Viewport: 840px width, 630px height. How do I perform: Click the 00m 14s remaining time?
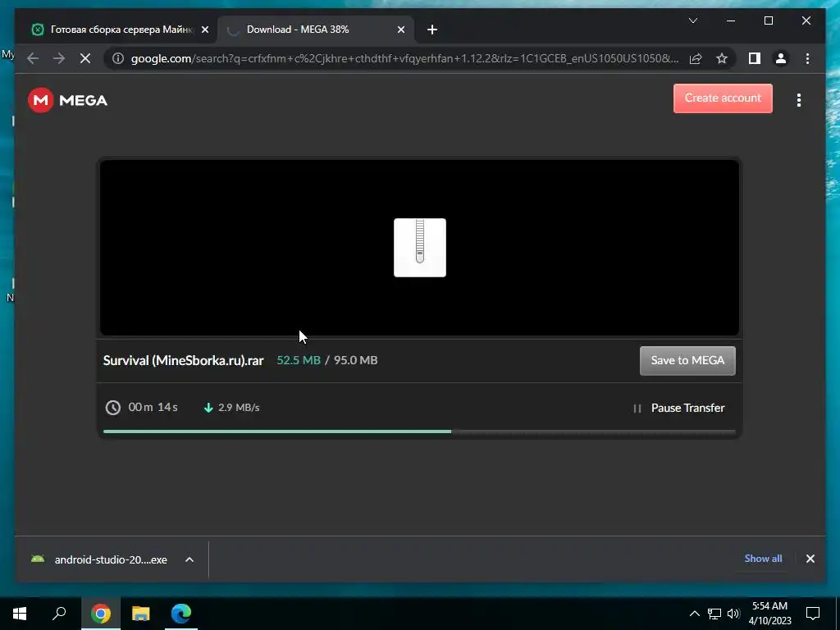[x=153, y=407]
